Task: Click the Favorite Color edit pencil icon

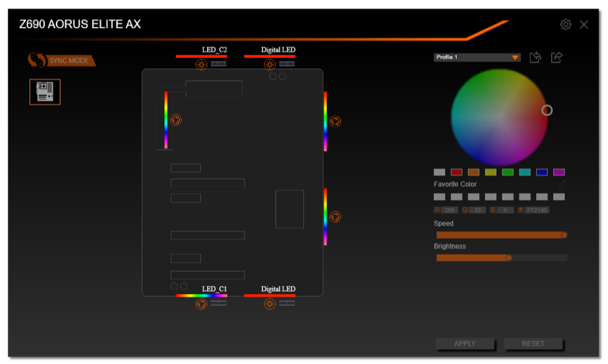Action: pos(562,184)
